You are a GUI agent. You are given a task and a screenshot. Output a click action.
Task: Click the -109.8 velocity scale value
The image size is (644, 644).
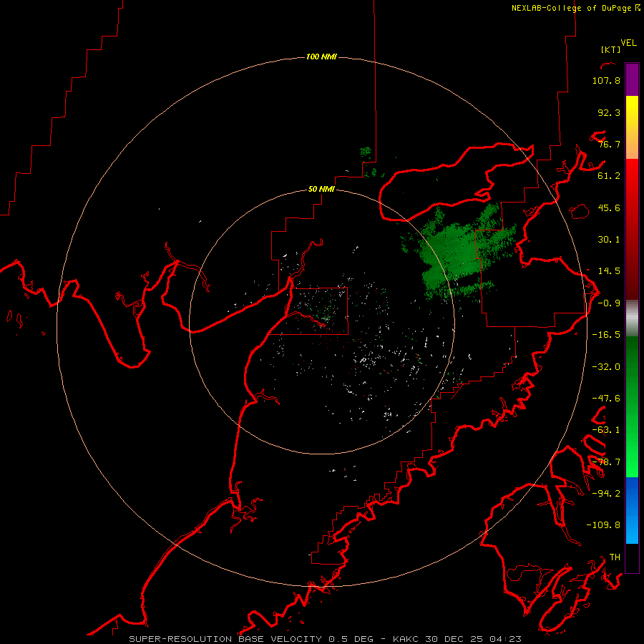tap(603, 525)
